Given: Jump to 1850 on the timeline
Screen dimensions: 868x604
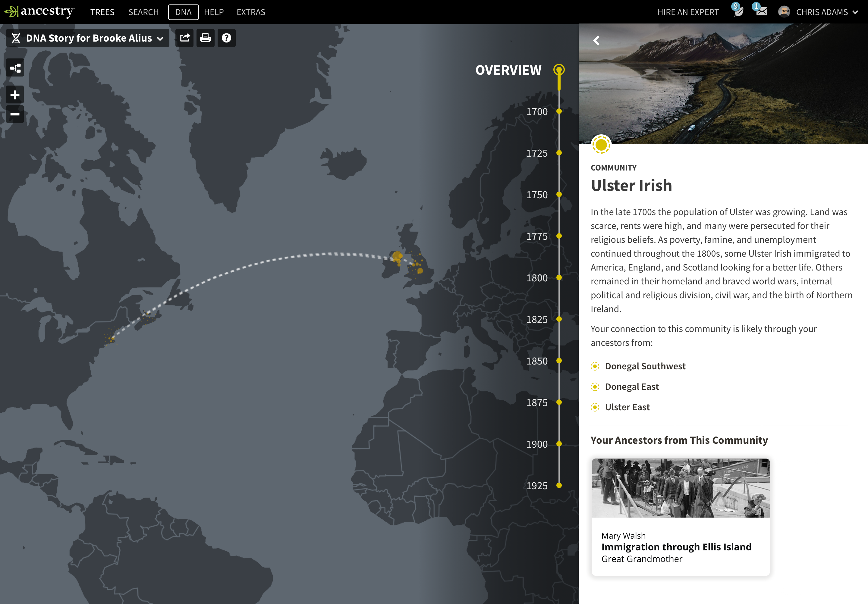Looking at the screenshot, I should [559, 361].
